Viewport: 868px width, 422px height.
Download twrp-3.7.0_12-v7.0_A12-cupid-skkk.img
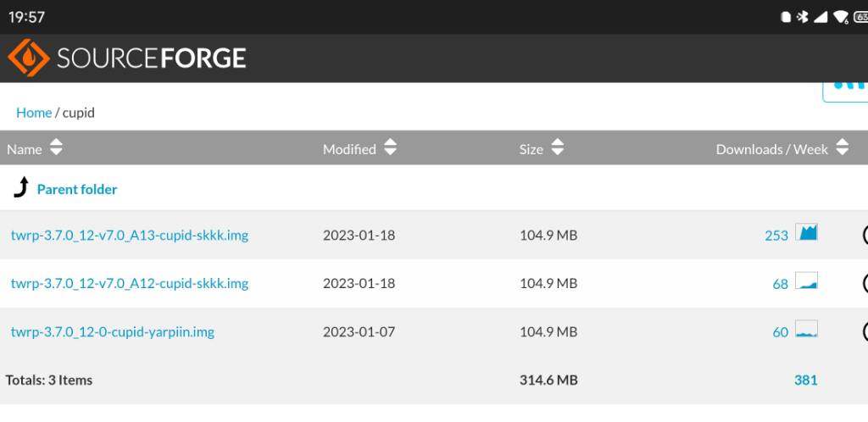130,283
